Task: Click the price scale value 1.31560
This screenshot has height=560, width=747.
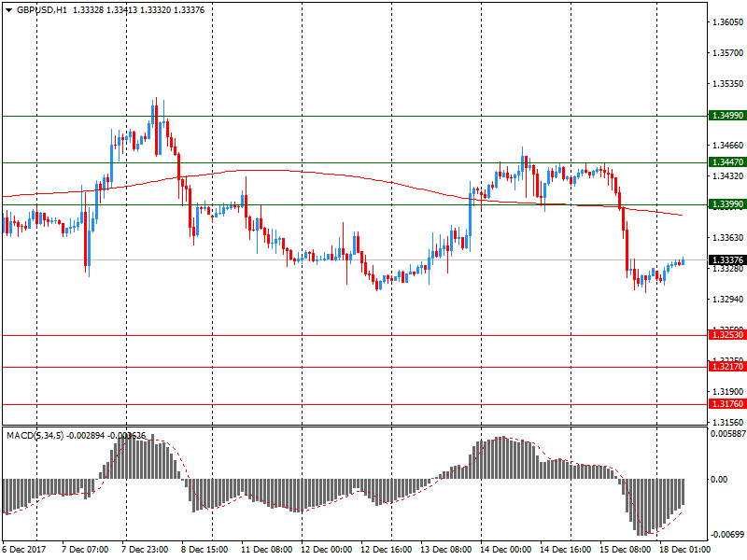Action: [x=727, y=423]
